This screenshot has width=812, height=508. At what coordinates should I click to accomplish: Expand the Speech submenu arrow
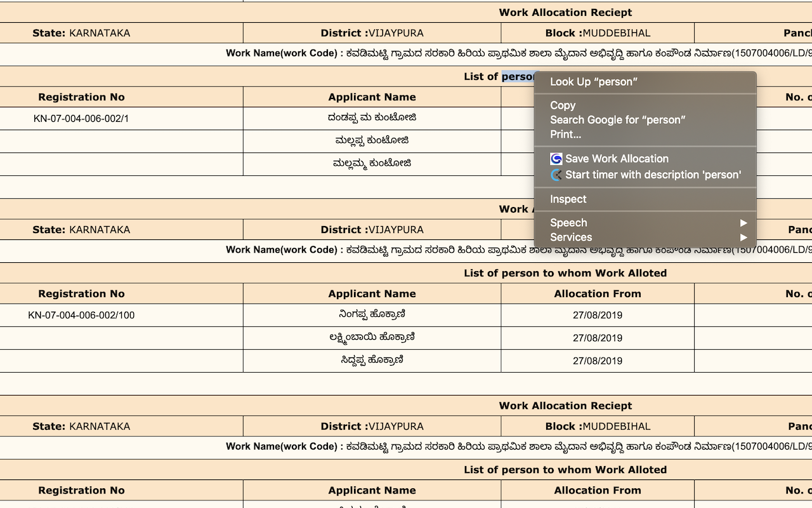coord(743,223)
